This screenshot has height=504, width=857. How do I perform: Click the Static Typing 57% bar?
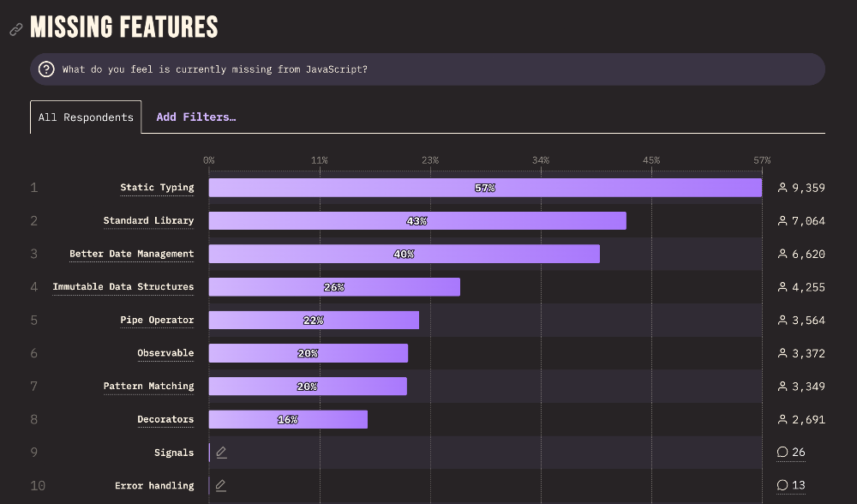(485, 188)
